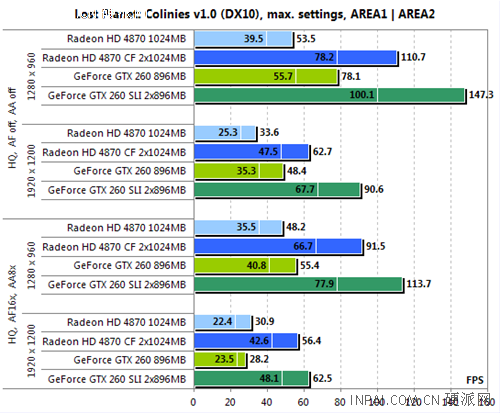500x413 pixels.
Task: Select the 113.7 value label
Action: [x=419, y=284]
